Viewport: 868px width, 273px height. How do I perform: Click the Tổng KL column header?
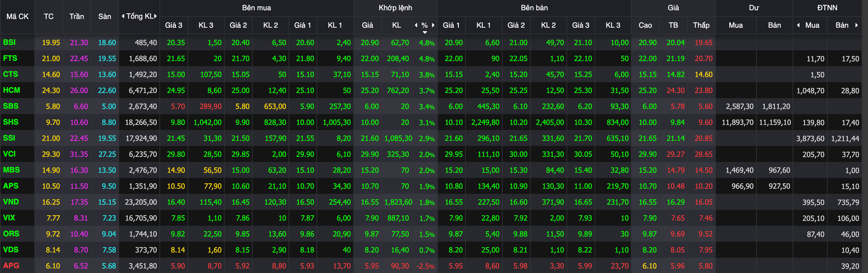tap(140, 16)
